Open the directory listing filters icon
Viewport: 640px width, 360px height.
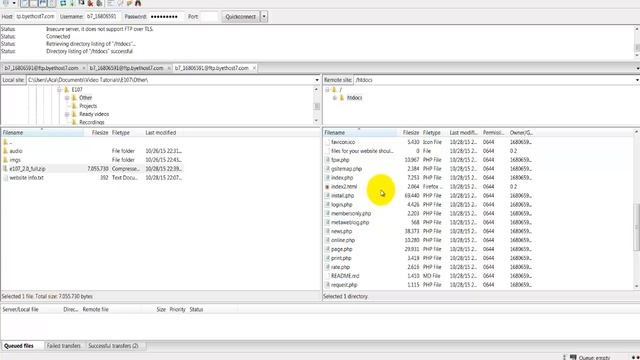(111, 3)
